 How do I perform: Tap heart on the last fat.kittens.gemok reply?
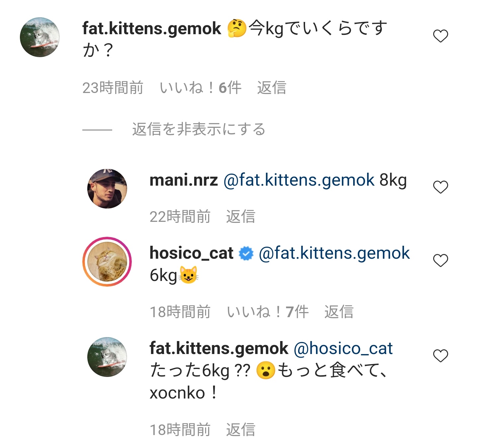pos(440,356)
